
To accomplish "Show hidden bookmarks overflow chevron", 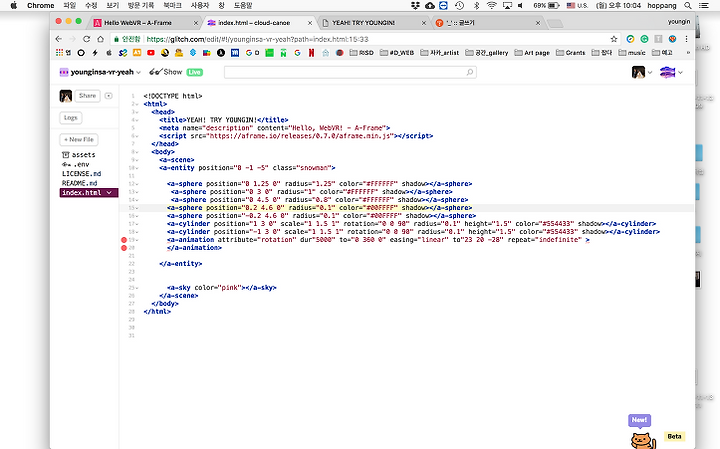I will pos(688,53).
